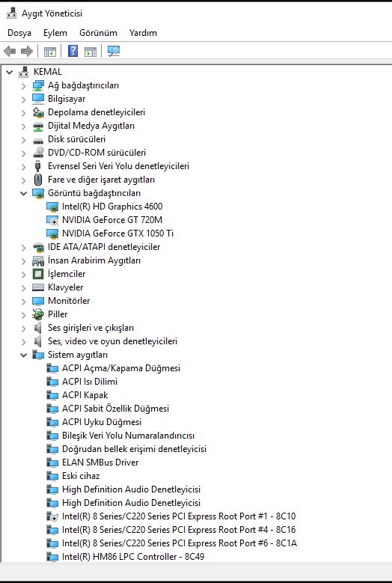Click the Intel(R) HD Graphics 4600 icon

click(x=52, y=207)
